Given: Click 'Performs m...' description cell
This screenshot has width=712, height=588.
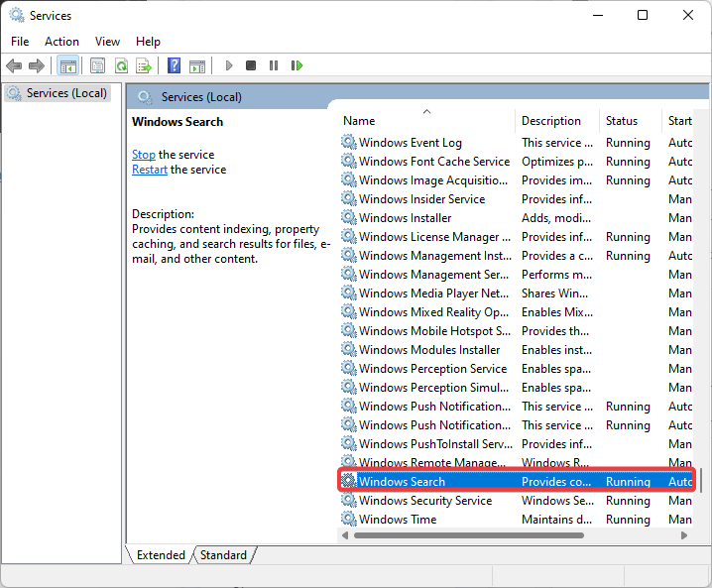Looking at the screenshot, I should coord(556,275).
